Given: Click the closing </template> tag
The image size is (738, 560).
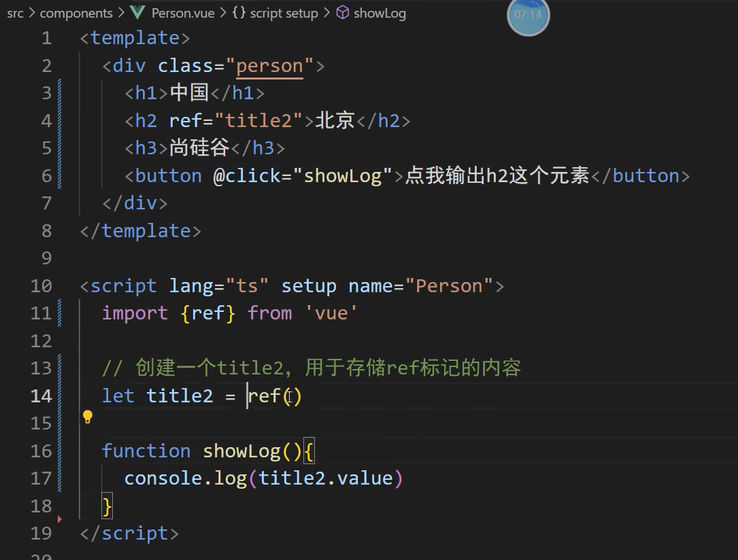Looking at the screenshot, I should (141, 231).
